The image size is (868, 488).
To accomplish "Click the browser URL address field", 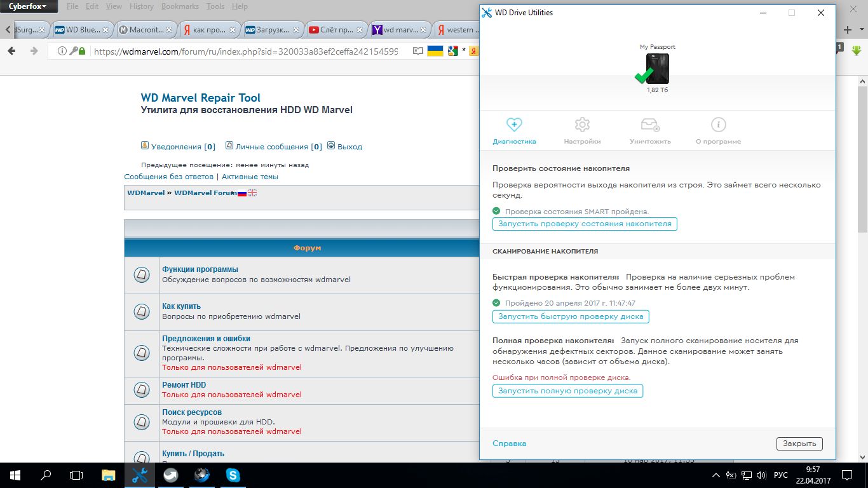I will click(x=245, y=51).
